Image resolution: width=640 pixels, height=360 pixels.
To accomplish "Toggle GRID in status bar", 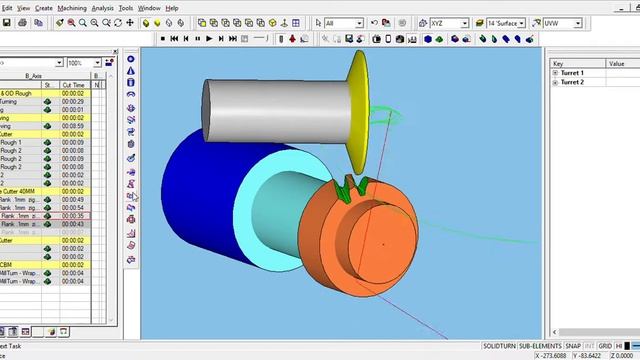I will 605,346.
